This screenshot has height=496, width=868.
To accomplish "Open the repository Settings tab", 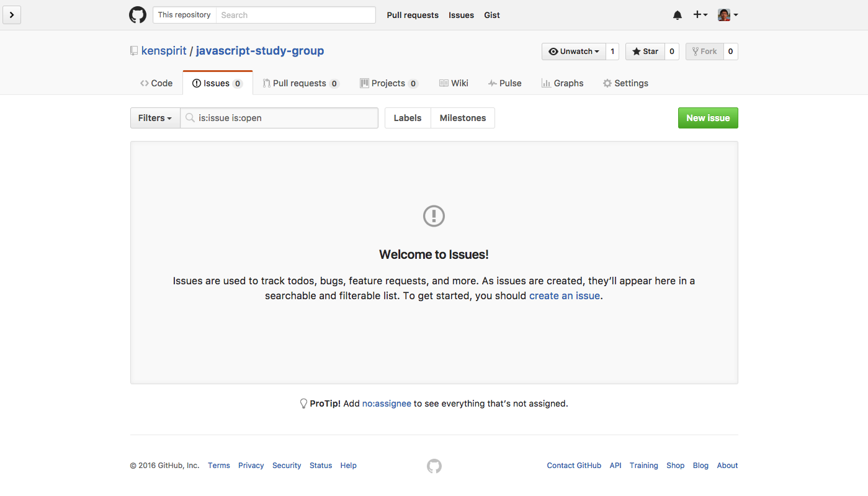I will pyautogui.click(x=625, y=83).
